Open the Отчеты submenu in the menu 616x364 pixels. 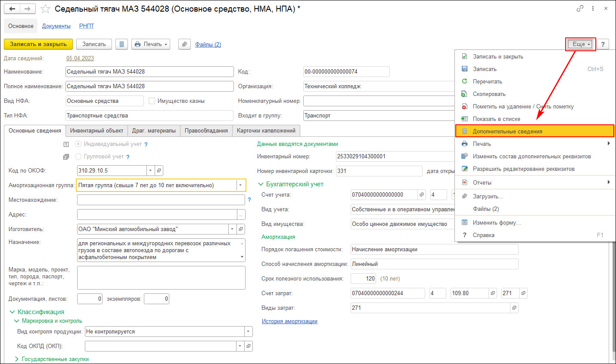[534, 182]
